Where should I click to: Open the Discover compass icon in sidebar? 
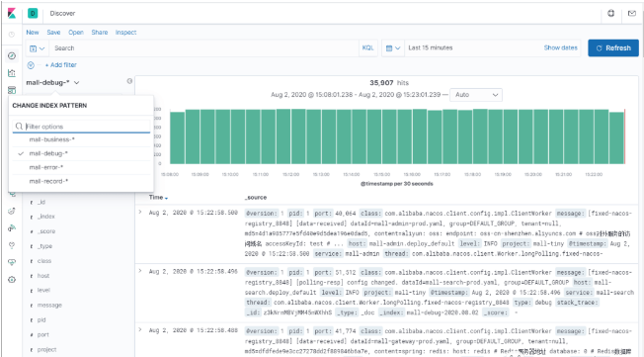[x=12, y=55]
